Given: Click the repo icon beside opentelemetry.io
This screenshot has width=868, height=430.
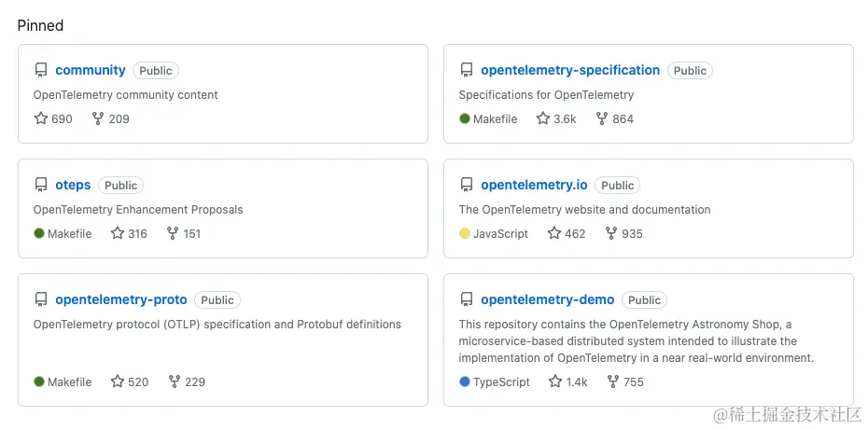Looking at the screenshot, I should [x=467, y=185].
